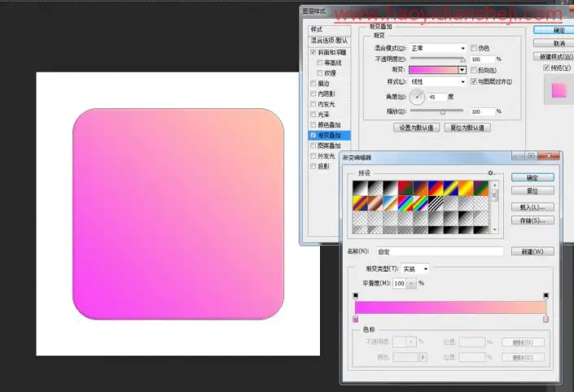Select the black-to-white gradient preset
Screen dimensions: 574x392
(x=390, y=188)
